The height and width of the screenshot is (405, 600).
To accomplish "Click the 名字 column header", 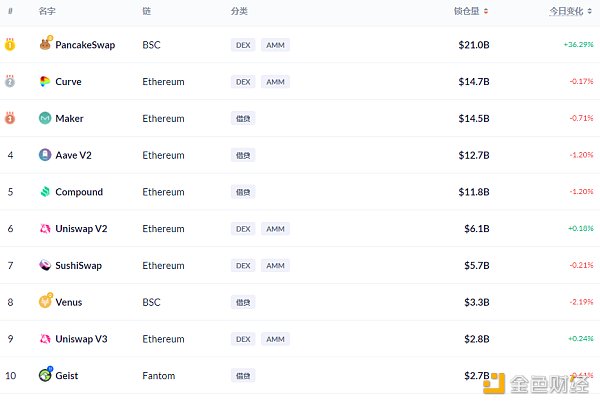I will point(47,11).
